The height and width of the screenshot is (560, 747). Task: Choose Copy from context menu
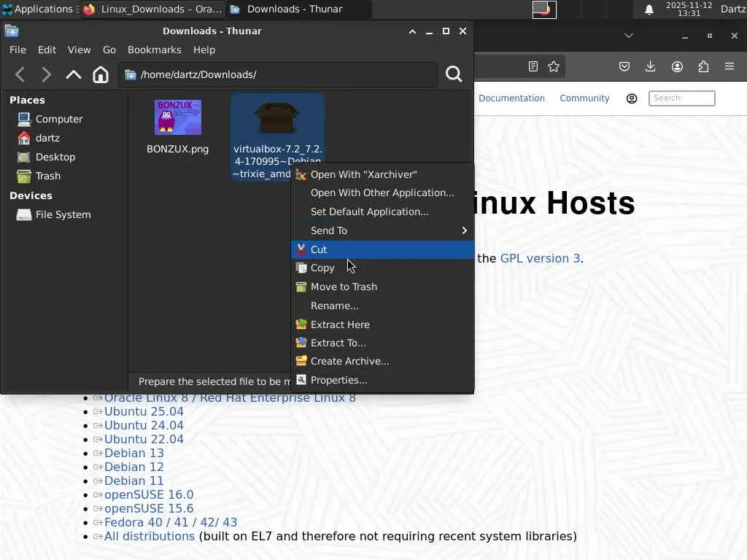pyautogui.click(x=382, y=268)
